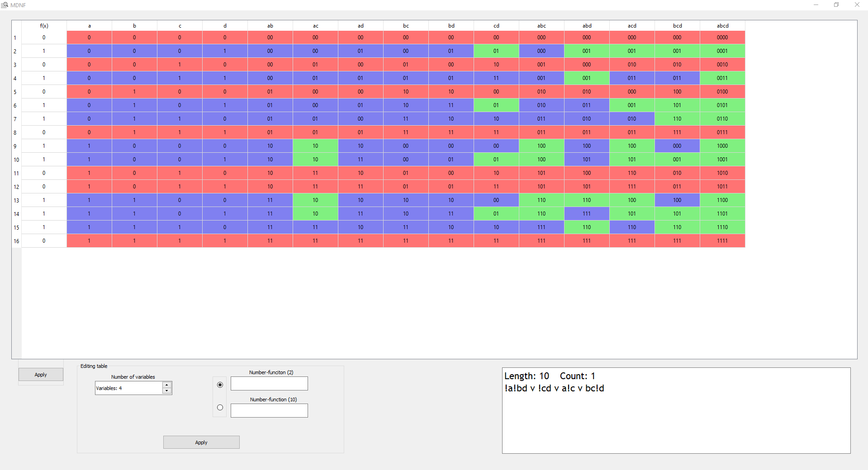Click 'abcd' cell 0111 in row 8
The image size is (868, 470).
tap(722, 132)
